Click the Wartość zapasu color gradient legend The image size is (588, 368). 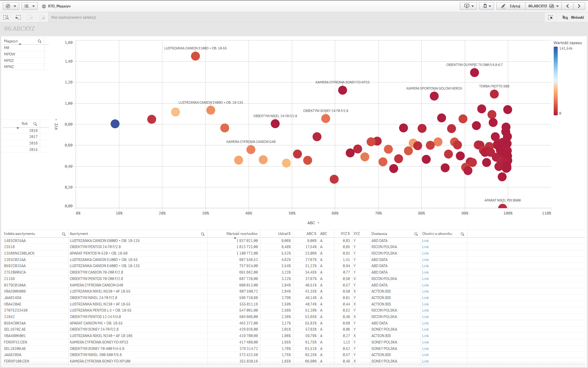pos(556,81)
